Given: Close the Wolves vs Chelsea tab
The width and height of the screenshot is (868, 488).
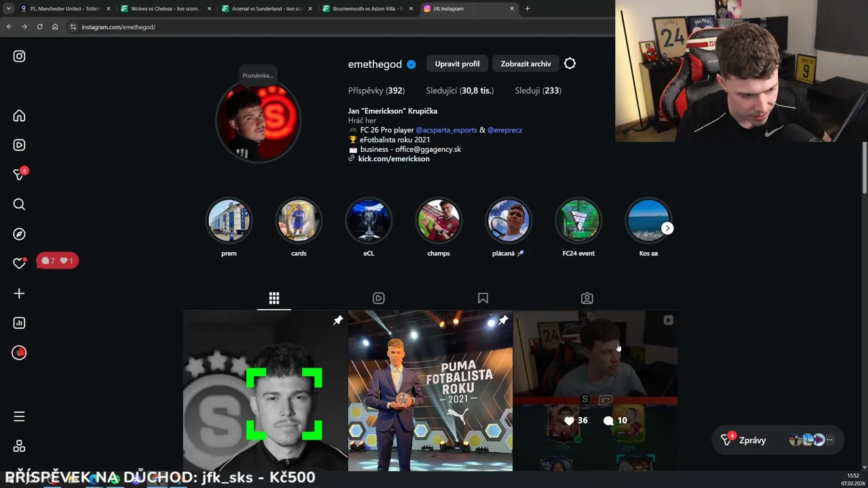Looking at the screenshot, I should (x=209, y=9).
